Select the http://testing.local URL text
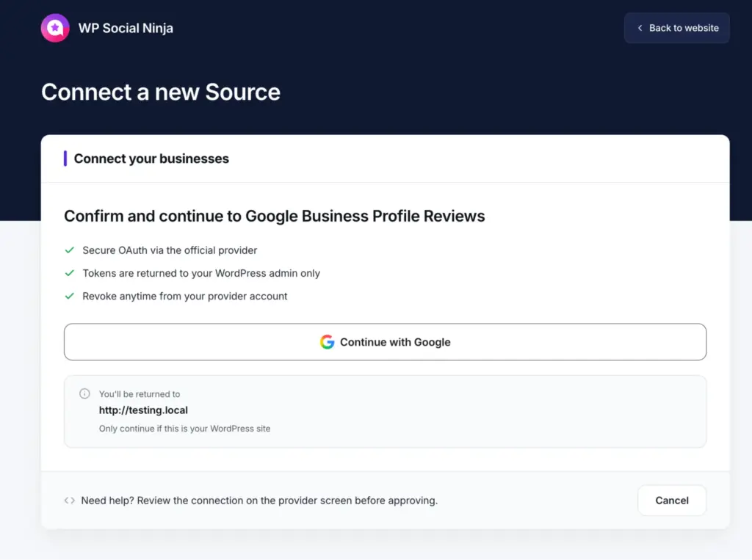 (143, 410)
